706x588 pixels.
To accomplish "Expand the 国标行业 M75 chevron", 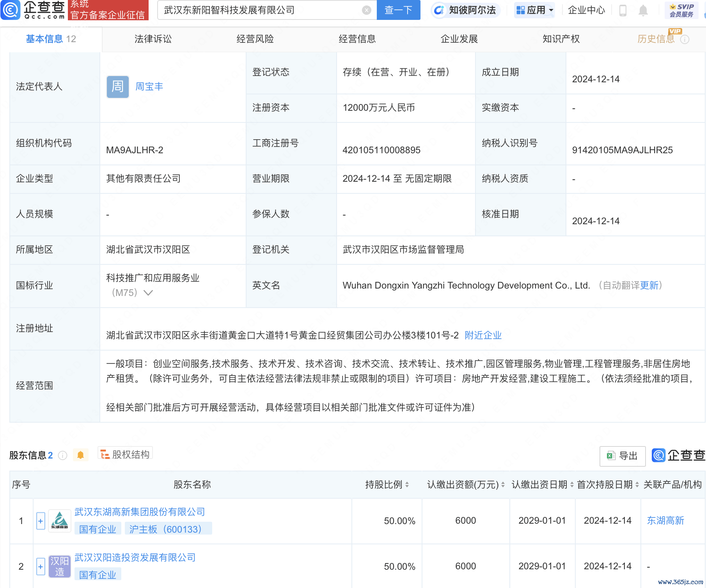I will tap(148, 293).
